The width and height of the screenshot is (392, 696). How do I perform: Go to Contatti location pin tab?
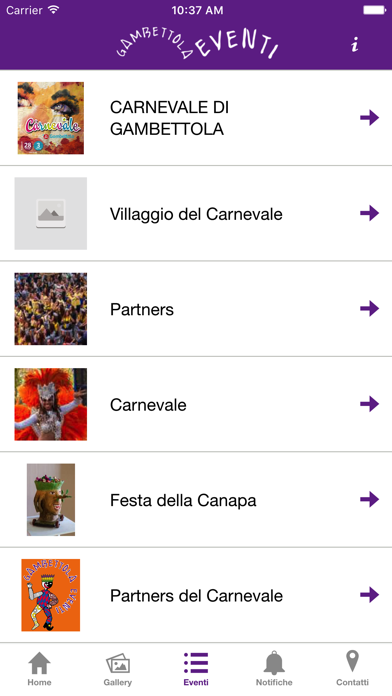pyautogui.click(x=352, y=669)
